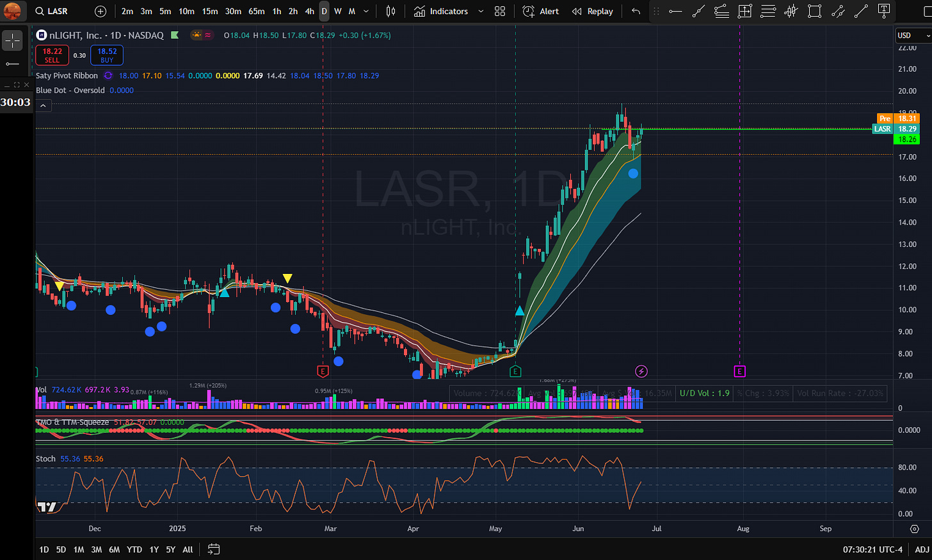Select the trend line drawing tool

coord(698,12)
